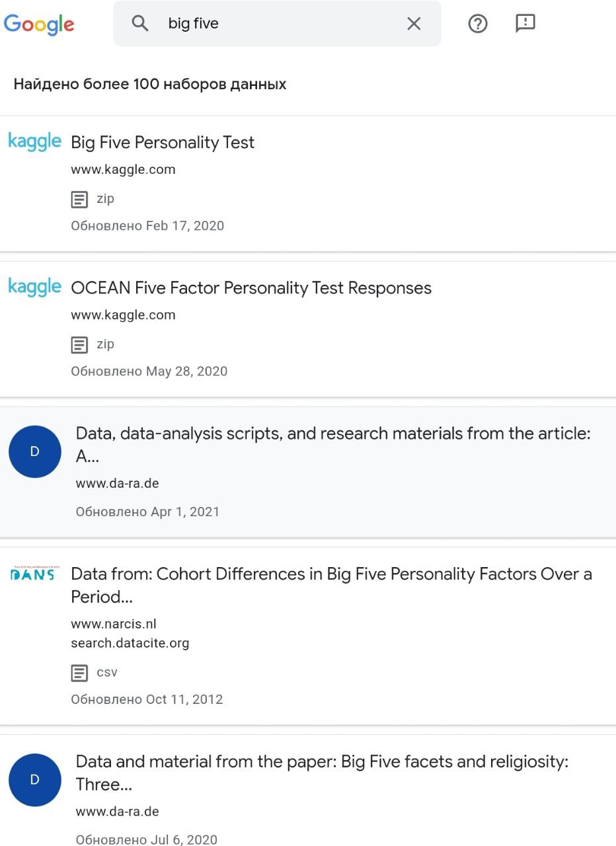Open OCEAN Five Factor Personality Test Responses
The image size is (616, 846).
pyautogui.click(x=251, y=288)
